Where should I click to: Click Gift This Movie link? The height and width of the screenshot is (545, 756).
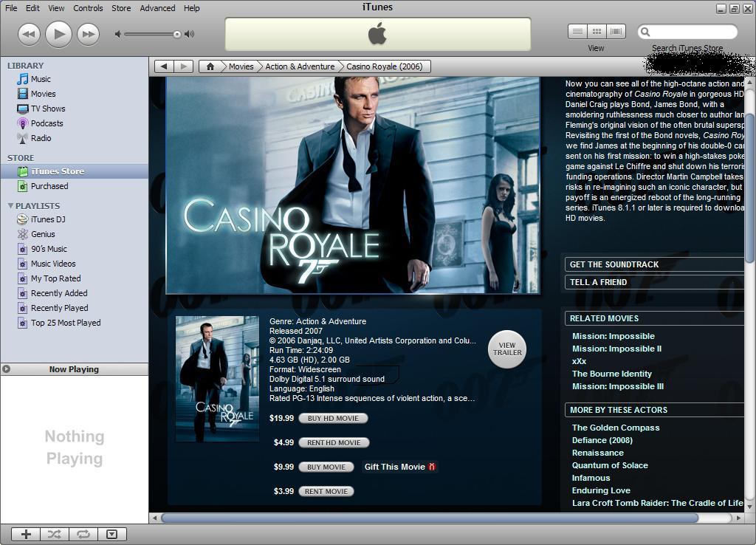tap(399, 467)
